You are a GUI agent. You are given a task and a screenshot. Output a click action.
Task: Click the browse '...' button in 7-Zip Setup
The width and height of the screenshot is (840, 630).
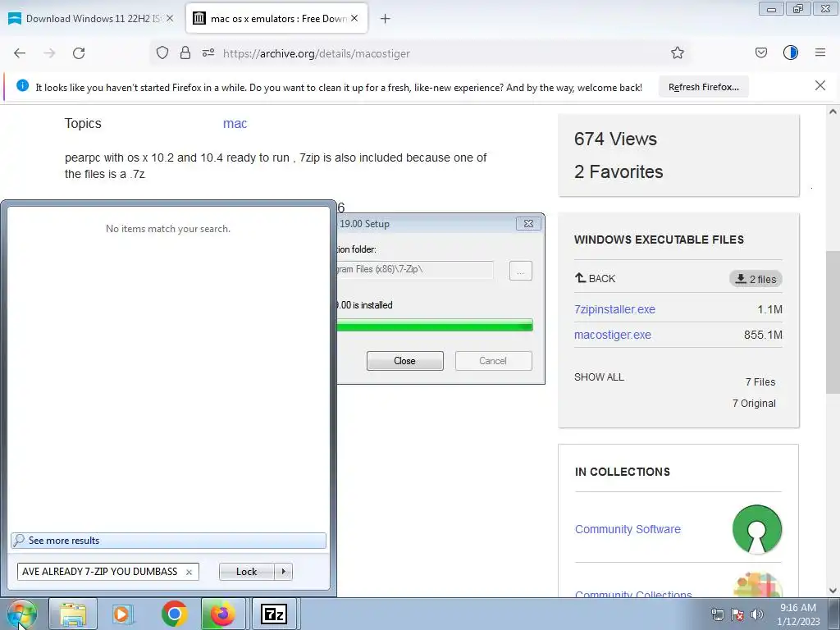(x=520, y=271)
